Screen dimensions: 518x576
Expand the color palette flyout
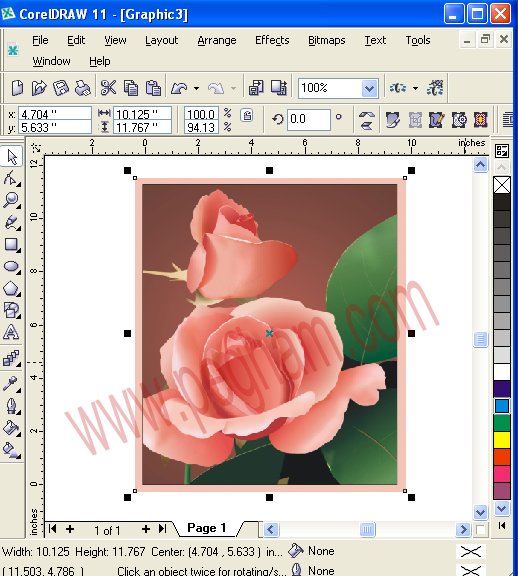(x=501, y=526)
